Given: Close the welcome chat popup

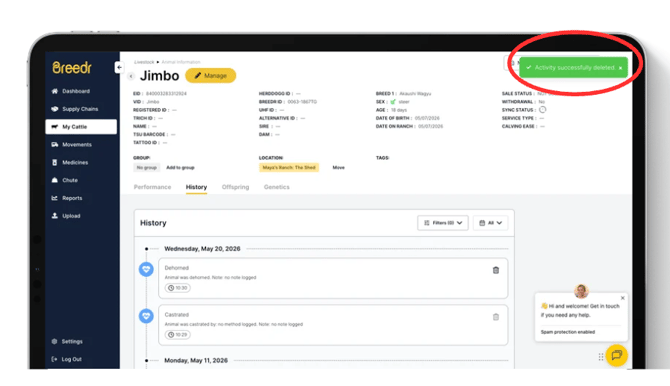Looking at the screenshot, I should (x=623, y=298).
